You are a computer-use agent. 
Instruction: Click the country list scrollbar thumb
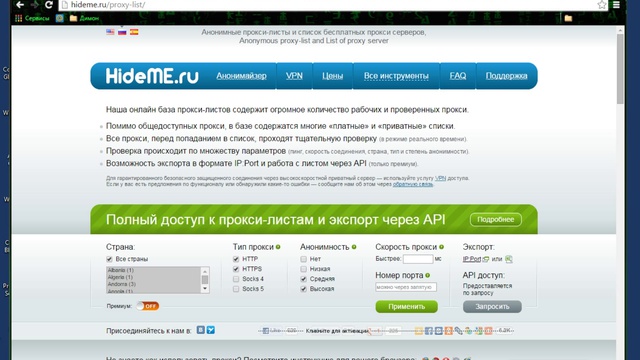205,280
